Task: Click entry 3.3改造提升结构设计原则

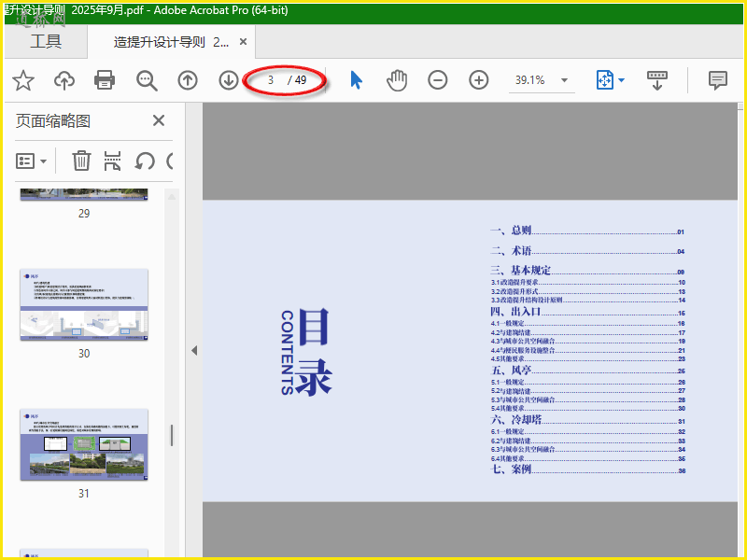Action: pyautogui.click(x=588, y=300)
